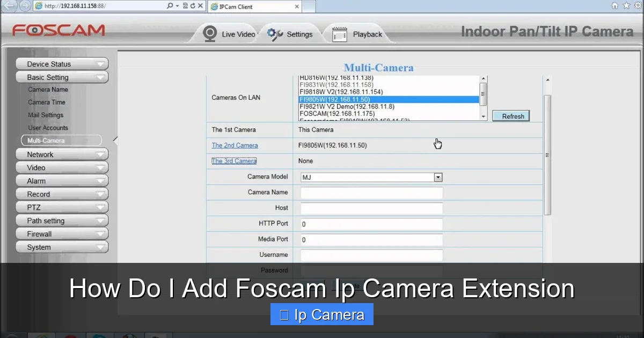Screen dimensions: 644x338
Task: Expand the PTZ menu
Action: 62,208
